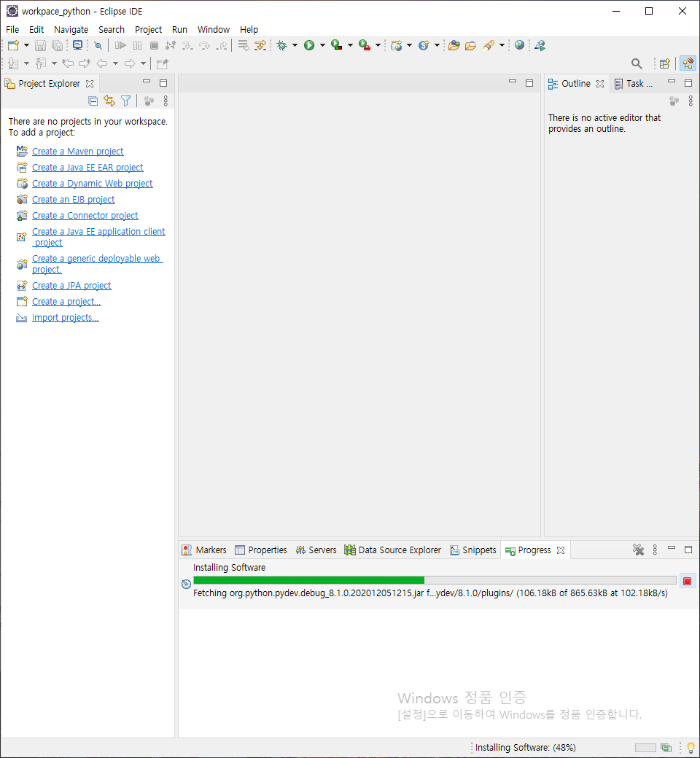Click Create a JPA project link

click(71, 285)
